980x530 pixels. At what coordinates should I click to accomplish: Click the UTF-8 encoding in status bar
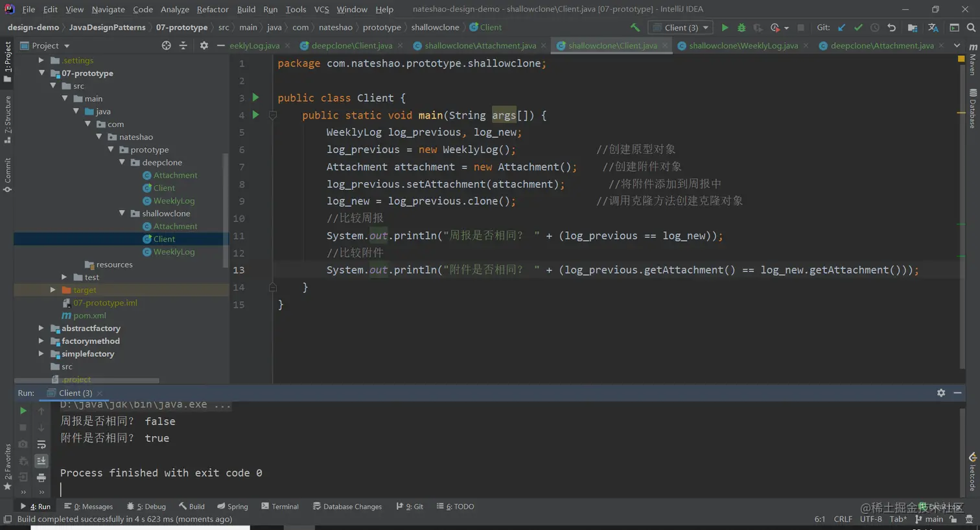pos(870,519)
